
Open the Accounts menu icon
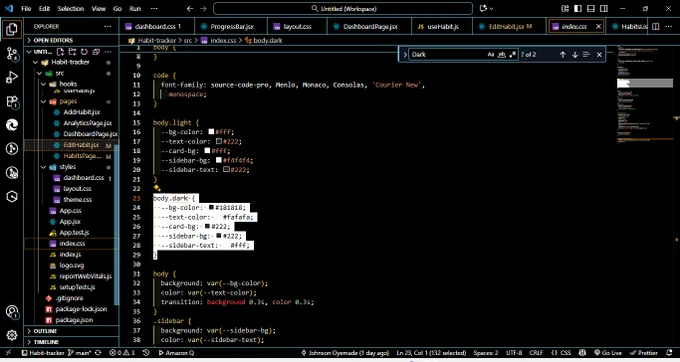[x=12, y=312]
